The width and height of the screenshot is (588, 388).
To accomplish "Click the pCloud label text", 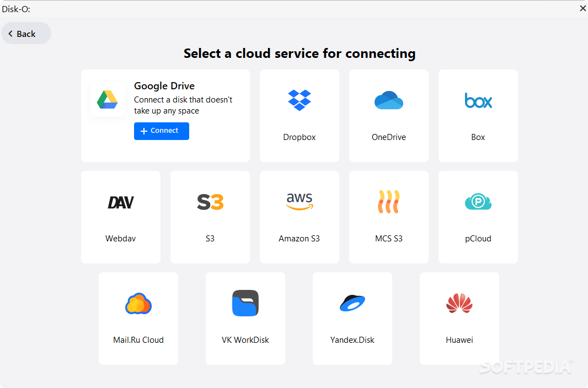I will pos(478,239).
